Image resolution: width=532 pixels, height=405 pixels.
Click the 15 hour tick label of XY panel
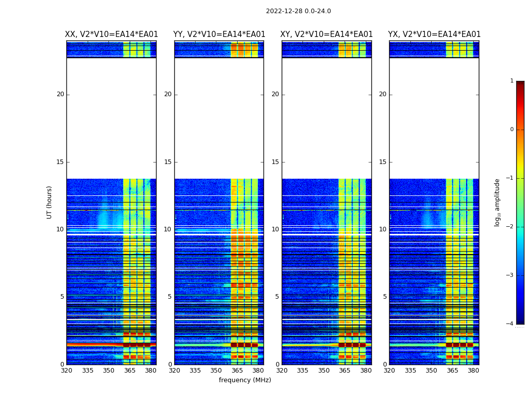pyautogui.click(x=275, y=162)
